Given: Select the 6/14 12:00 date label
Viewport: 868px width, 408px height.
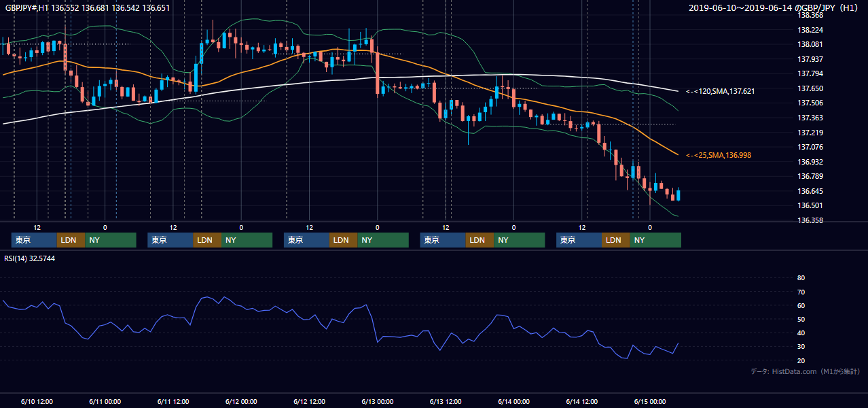Looking at the screenshot, I should (x=582, y=402).
